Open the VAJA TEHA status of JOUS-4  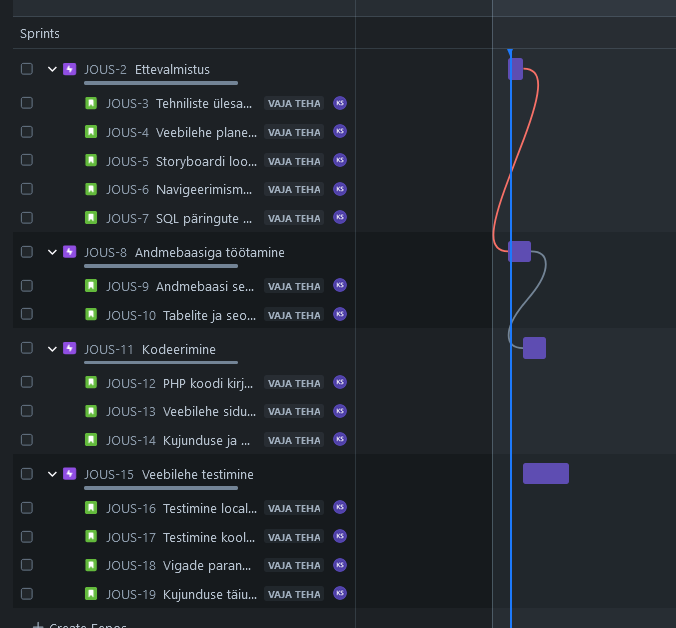tap(294, 132)
